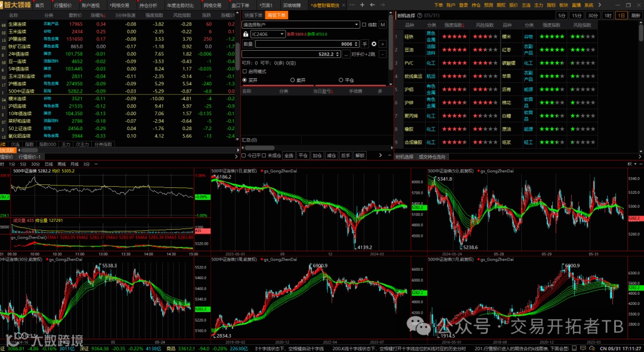Add a new page tab with plus icon
Viewport: 644px width, 352px height.
(x=362, y=5)
